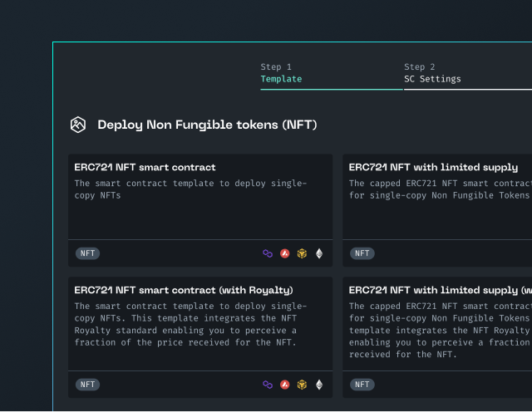
Task: Click Avalanche icon on the Royalty contract card
Action: pos(285,385)
